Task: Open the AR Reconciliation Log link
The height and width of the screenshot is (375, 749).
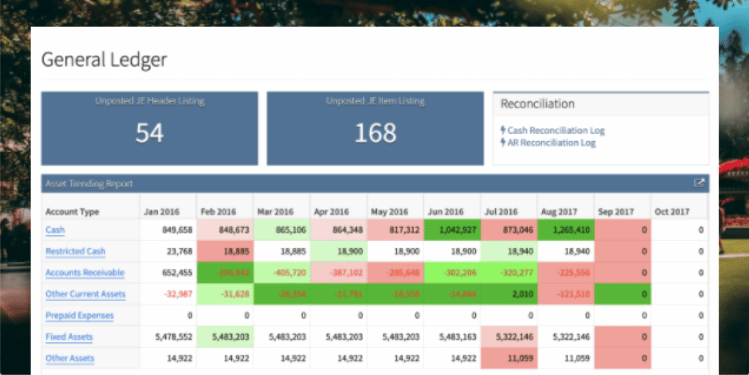Action: (551, 142)
